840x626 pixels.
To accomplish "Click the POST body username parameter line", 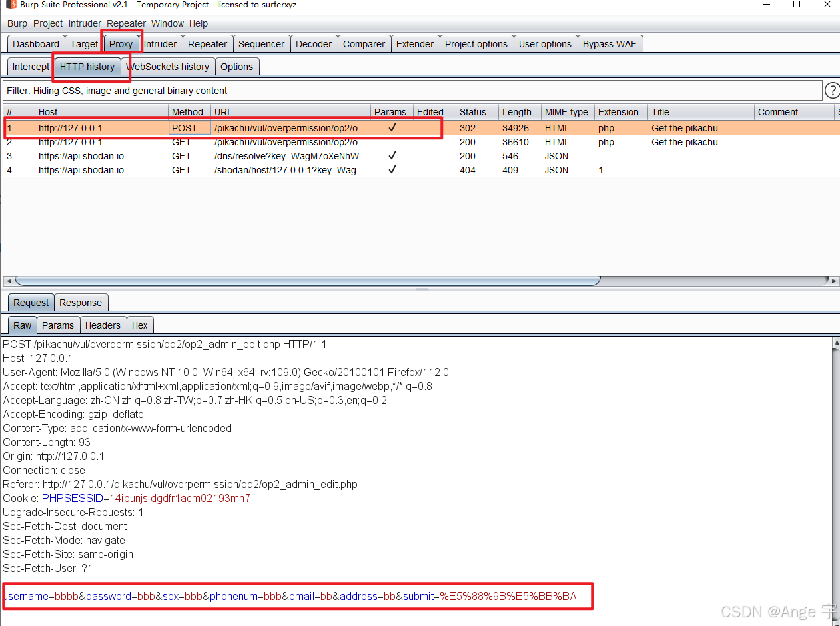I will coord(290,596).
